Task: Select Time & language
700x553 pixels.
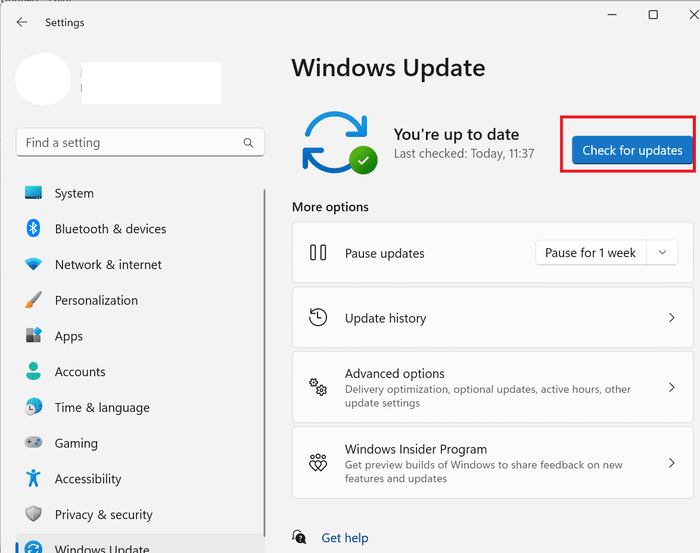Action: click(x=140, y=407)
